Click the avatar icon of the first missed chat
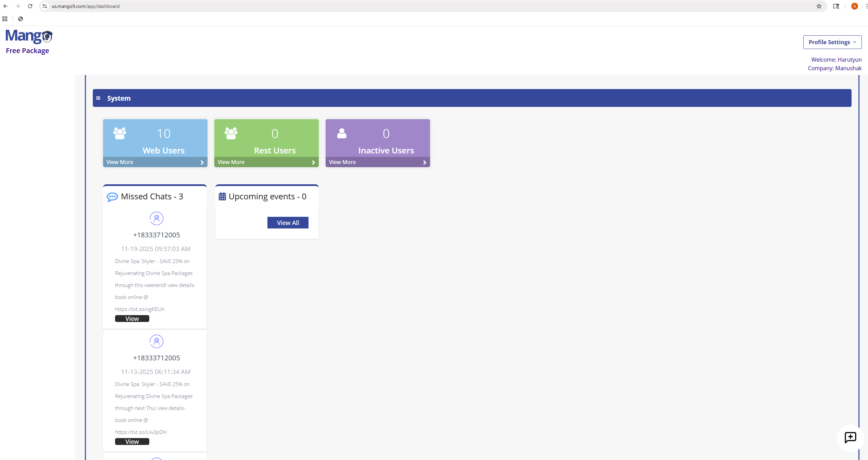Image resolution: width=868 pixels, height=460 pixels. [x=156, y=218]
